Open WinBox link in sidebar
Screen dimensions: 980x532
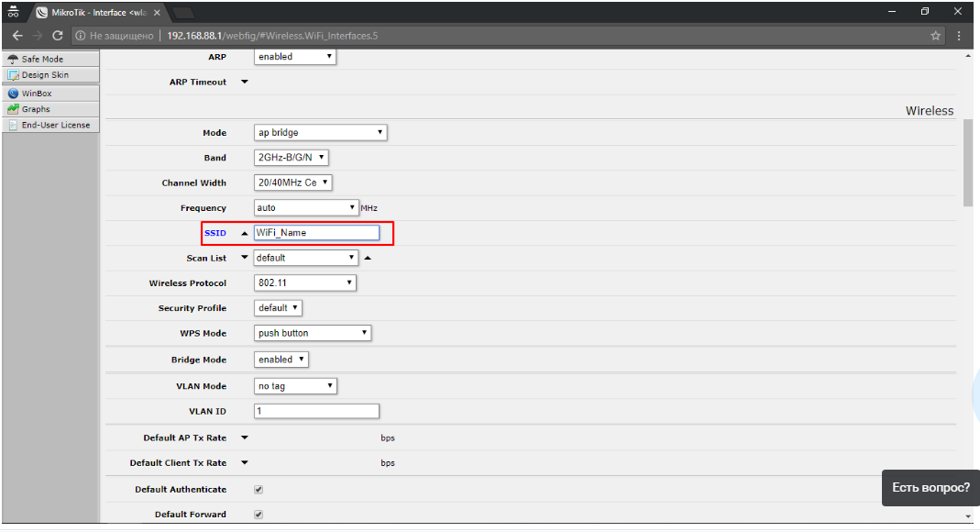tap(50, 94)
